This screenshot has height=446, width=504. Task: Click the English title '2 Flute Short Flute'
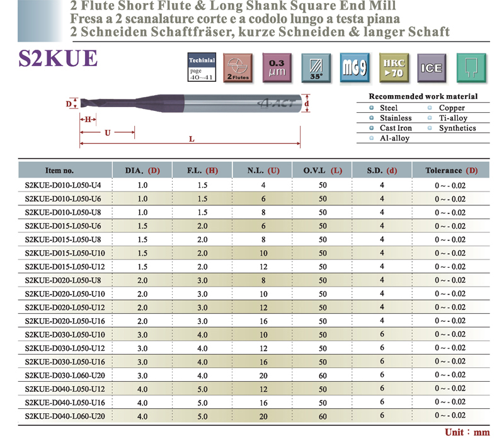pyautogui.click(x=233, y=6)
